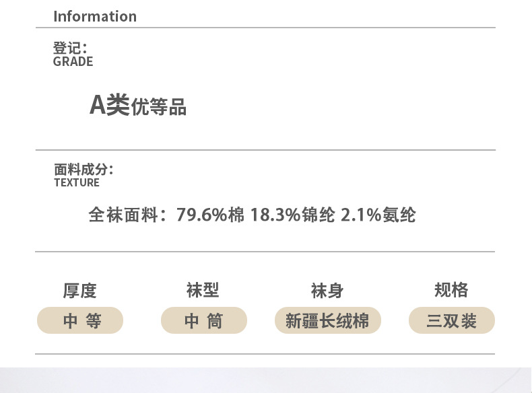Viewport: 532px width, 393px height.
Task: Select the 2.1%氨纶 composition text
Action: pos(378,215)
